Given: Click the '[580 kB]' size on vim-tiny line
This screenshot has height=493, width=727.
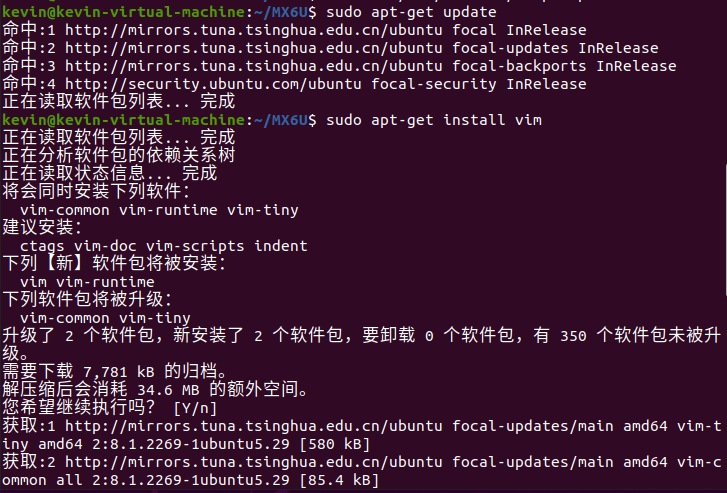Looking at the screenshot, I should [x=335, y=444].
